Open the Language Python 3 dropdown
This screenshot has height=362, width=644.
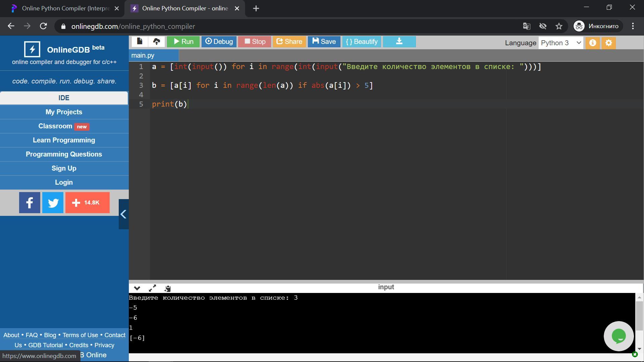(561, 43)
